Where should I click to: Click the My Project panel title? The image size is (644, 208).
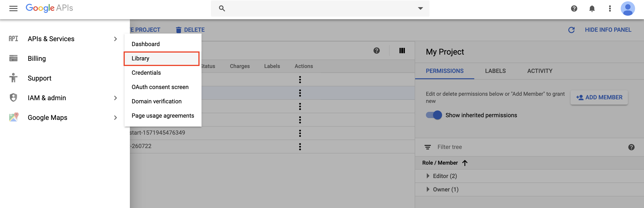point(445,52)
